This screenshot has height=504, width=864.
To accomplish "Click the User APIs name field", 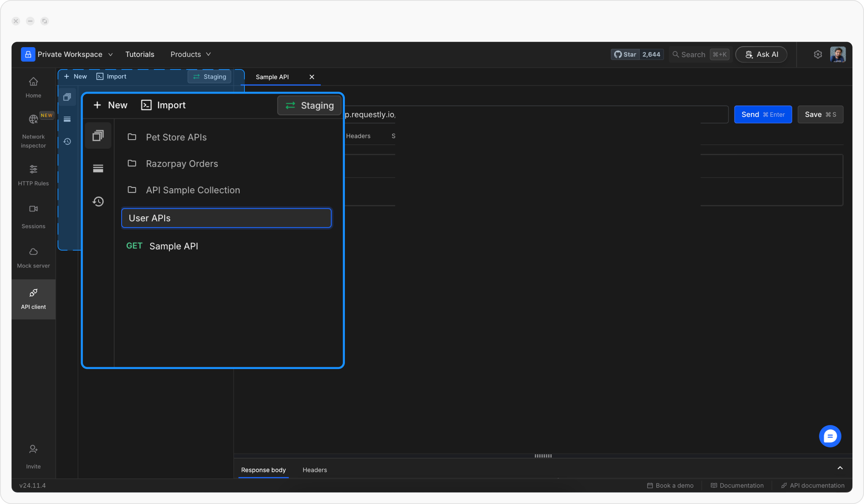I will click(226, 218).
